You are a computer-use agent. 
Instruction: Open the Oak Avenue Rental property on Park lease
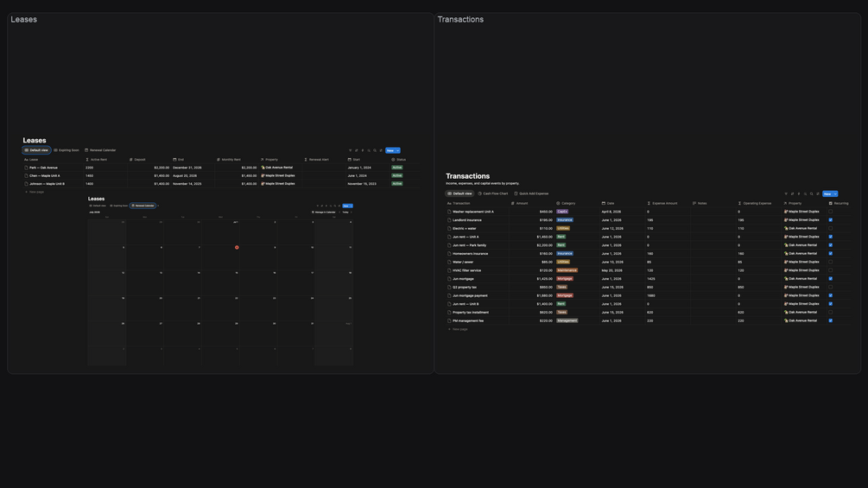coord(277,167)
